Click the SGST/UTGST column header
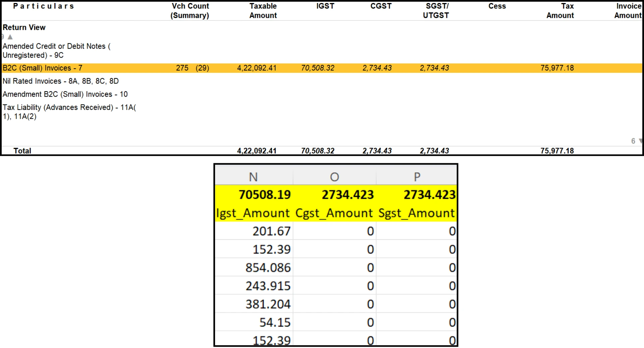644x348 pixels. [436, 10]
